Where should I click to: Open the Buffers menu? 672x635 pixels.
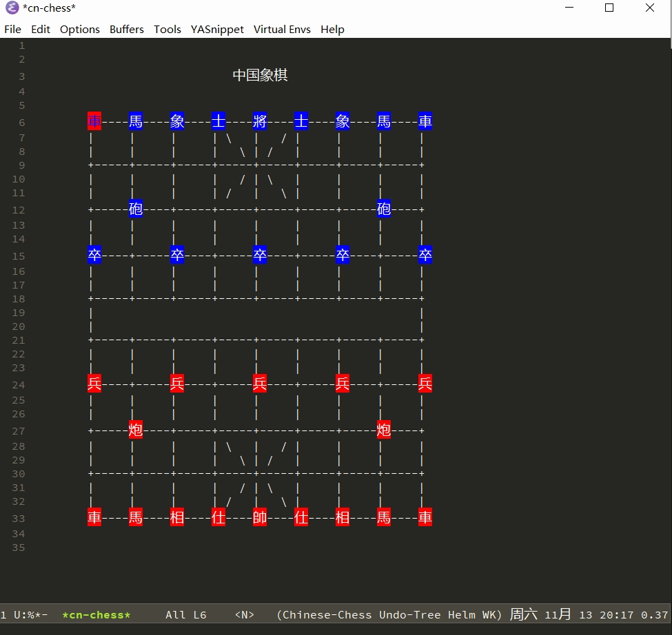[x=127, y=29]
